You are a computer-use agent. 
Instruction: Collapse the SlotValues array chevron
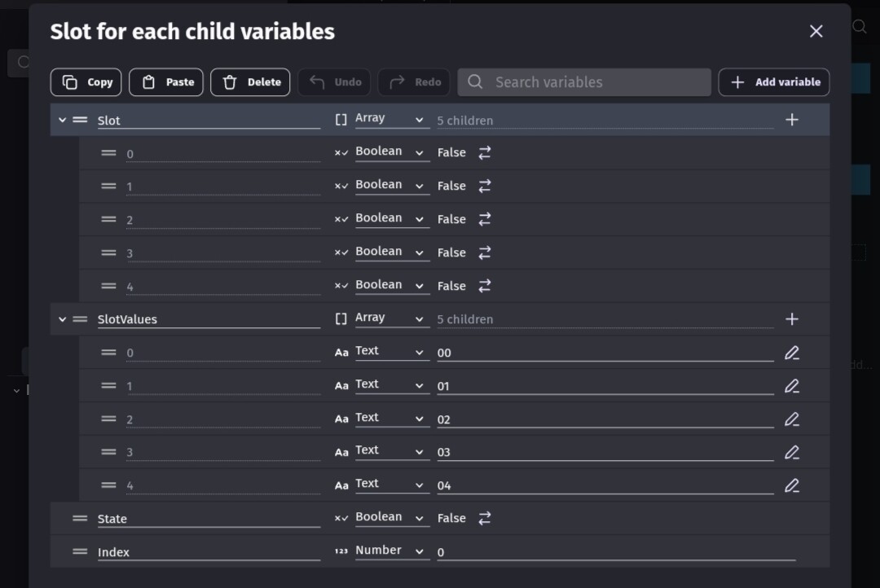pos(62,319)
